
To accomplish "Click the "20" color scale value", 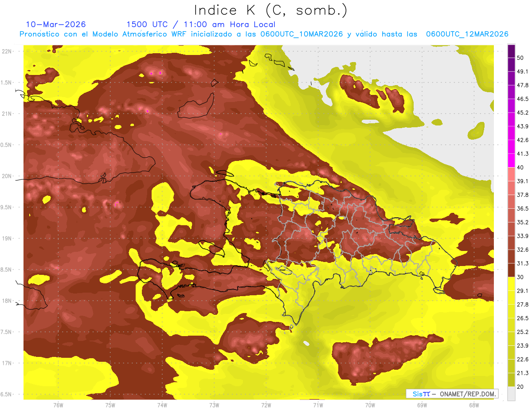I will point(521,387).
